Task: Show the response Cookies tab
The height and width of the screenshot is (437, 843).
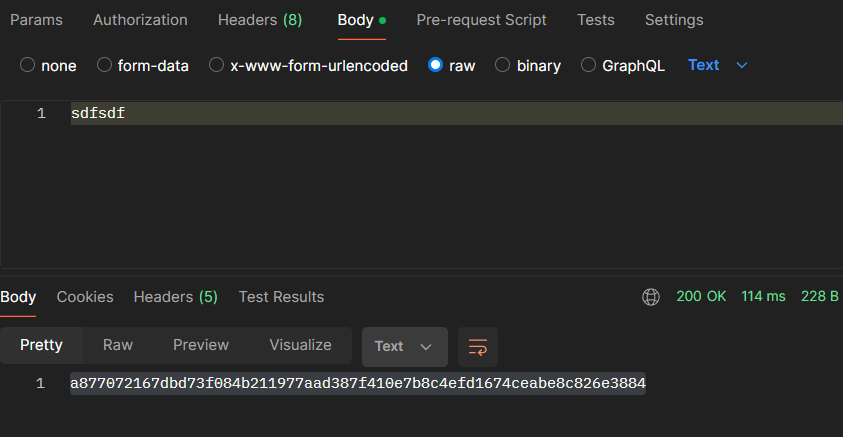Action: [x=85, y=297]
